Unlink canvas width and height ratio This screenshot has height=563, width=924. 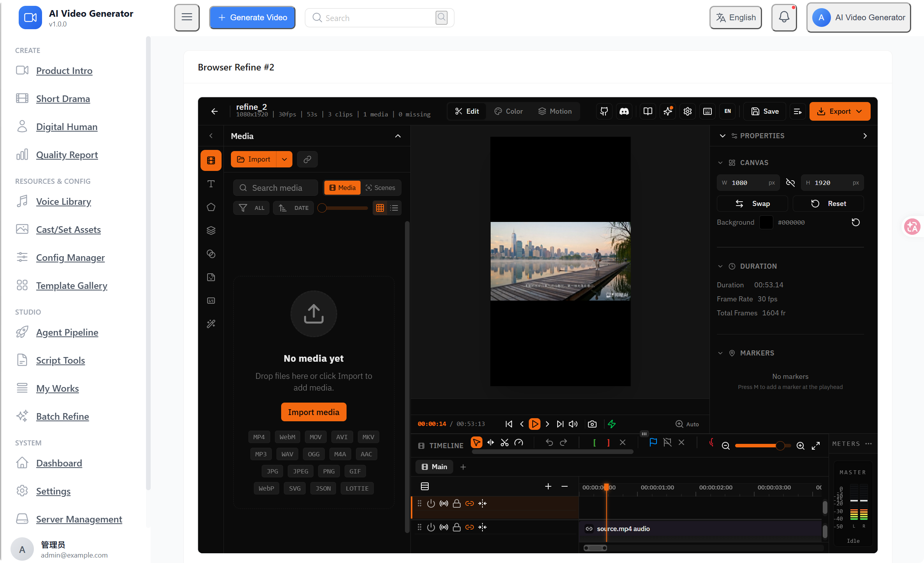pyautogui.click(x=790, y=183)
